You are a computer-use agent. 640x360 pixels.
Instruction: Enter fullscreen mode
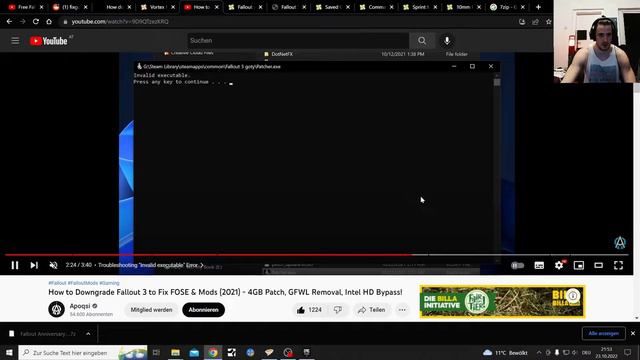[x=618, y=265]
